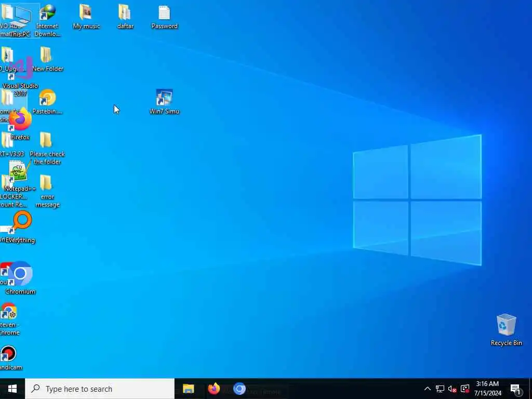Select the New Folder icon
The image size is (532, 399).
[47, 59]
